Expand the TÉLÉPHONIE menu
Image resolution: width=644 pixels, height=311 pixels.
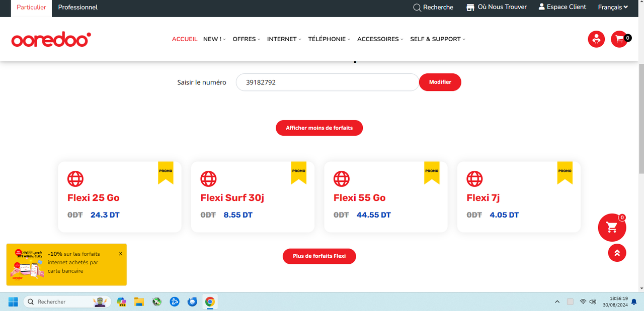(329, 39)
